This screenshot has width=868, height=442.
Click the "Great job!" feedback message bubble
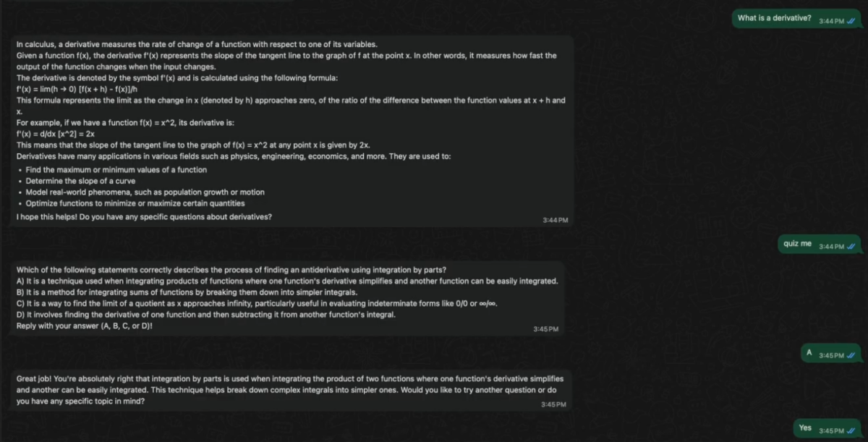(289, 389)
